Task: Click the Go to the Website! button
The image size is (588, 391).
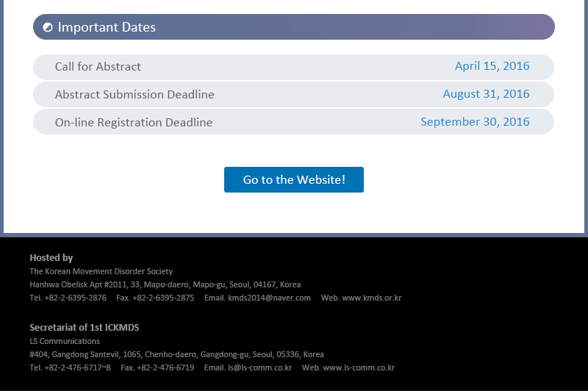Action: click(x=293, y=179)
